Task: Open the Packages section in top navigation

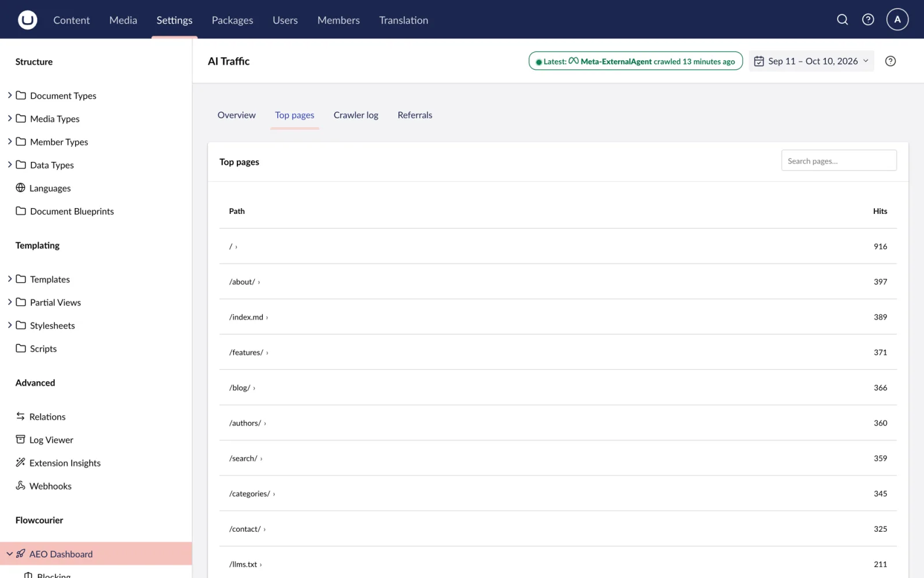Action: [x=232, y=20]
